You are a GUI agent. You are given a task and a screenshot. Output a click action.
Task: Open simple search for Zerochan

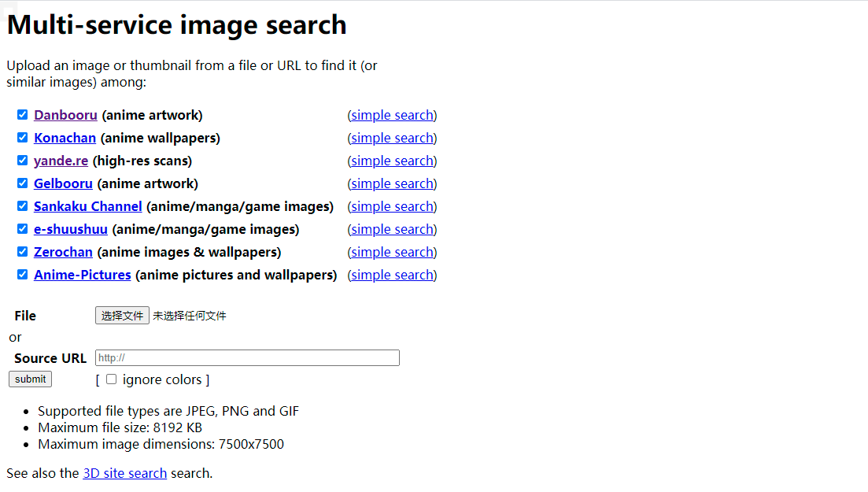[x=392, y=252]
